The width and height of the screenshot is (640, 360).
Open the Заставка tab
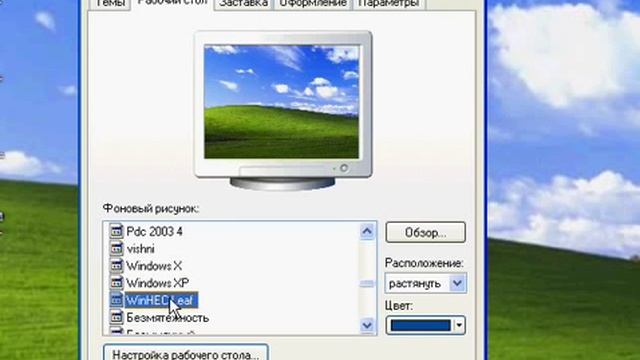click(244, 4)
